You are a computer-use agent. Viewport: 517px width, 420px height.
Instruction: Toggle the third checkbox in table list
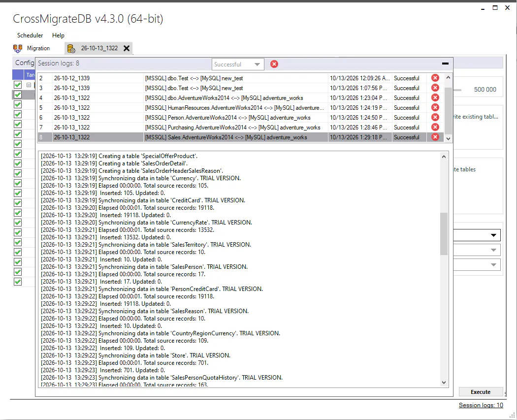click(18, 104)
